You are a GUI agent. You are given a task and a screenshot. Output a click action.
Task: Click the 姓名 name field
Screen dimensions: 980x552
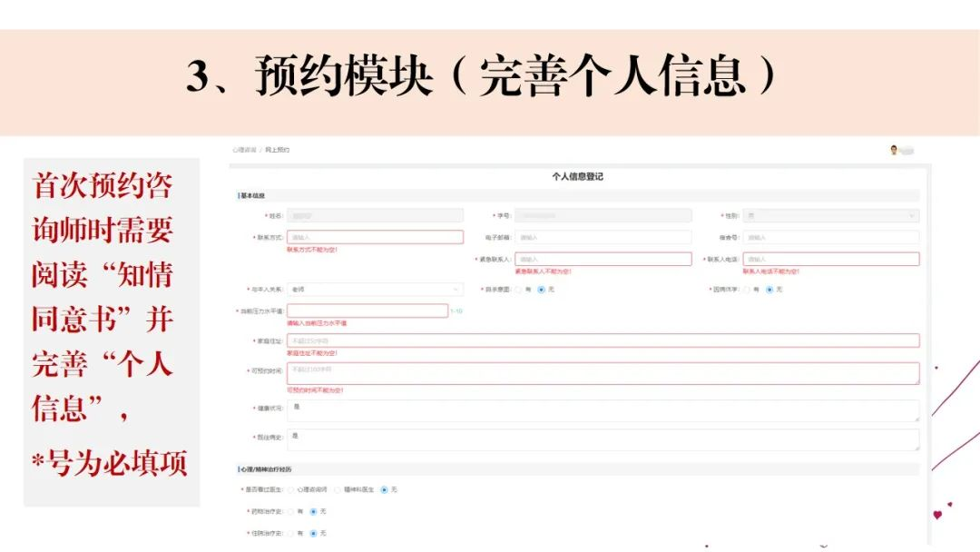click(x=375, y=216)
